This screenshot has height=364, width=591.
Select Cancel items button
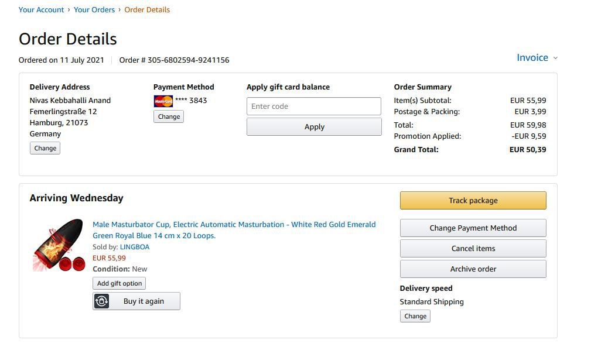(x=473, y=249)
